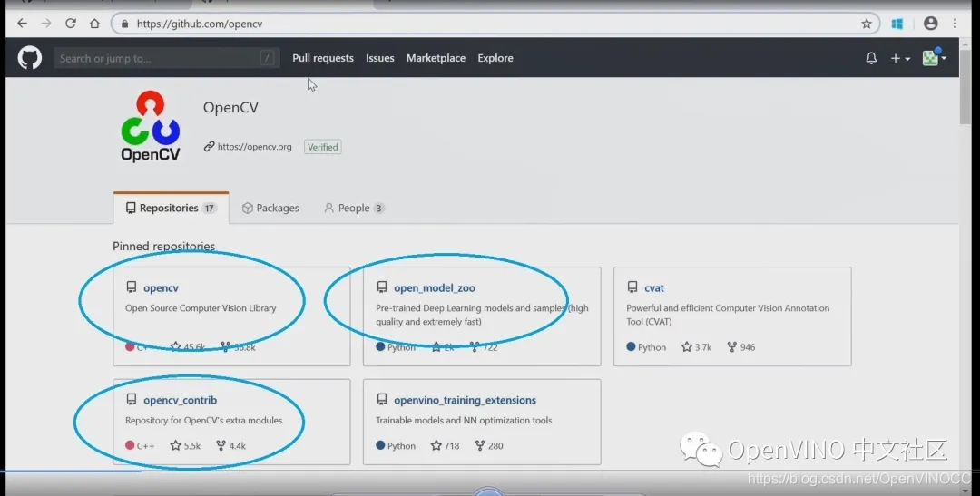The image size is (980, 496).
Task: Click the Windows extension icon in toolbar
Action: click(x=897, y=24)
